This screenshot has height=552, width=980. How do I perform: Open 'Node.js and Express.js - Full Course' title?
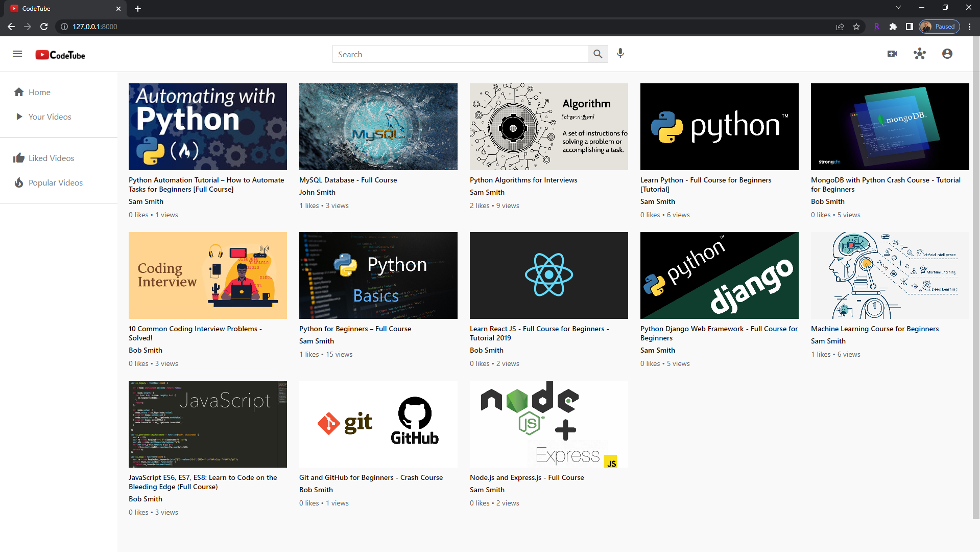tap(527, 477)
